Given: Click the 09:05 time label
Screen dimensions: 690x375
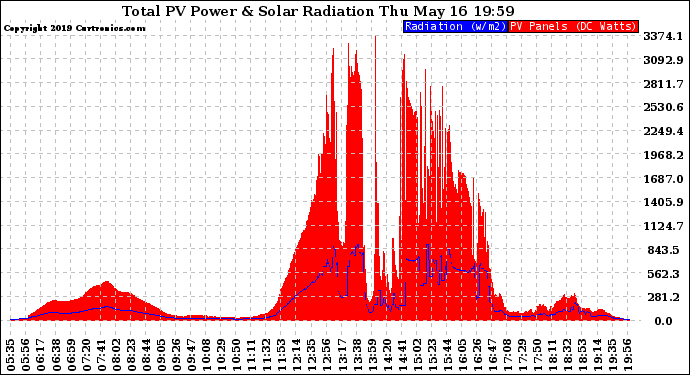Looking at the screenshot, I should point(161,355).
